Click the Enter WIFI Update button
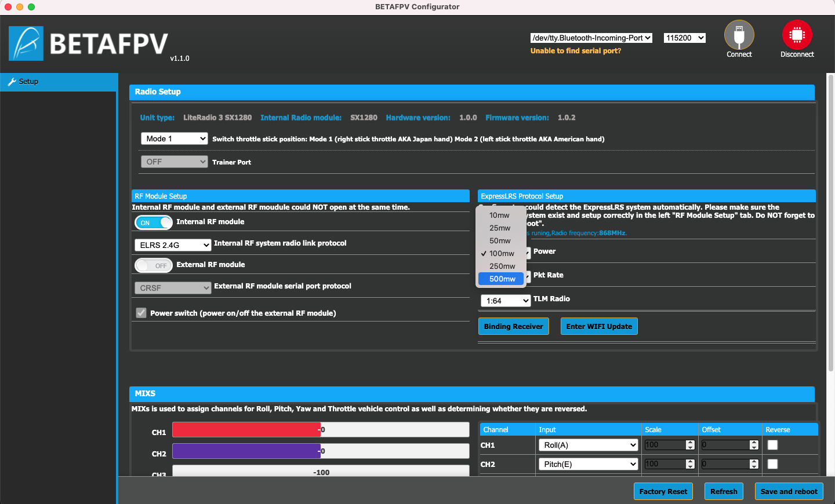The height and width of the screenshot is (504, 835). pyautogui.click(x=599, y=326)
